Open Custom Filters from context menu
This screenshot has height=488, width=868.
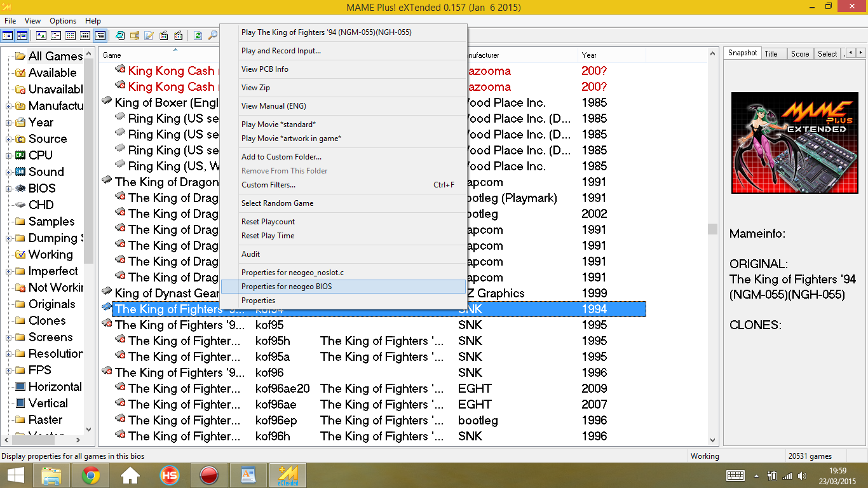(x=343, y=185)
